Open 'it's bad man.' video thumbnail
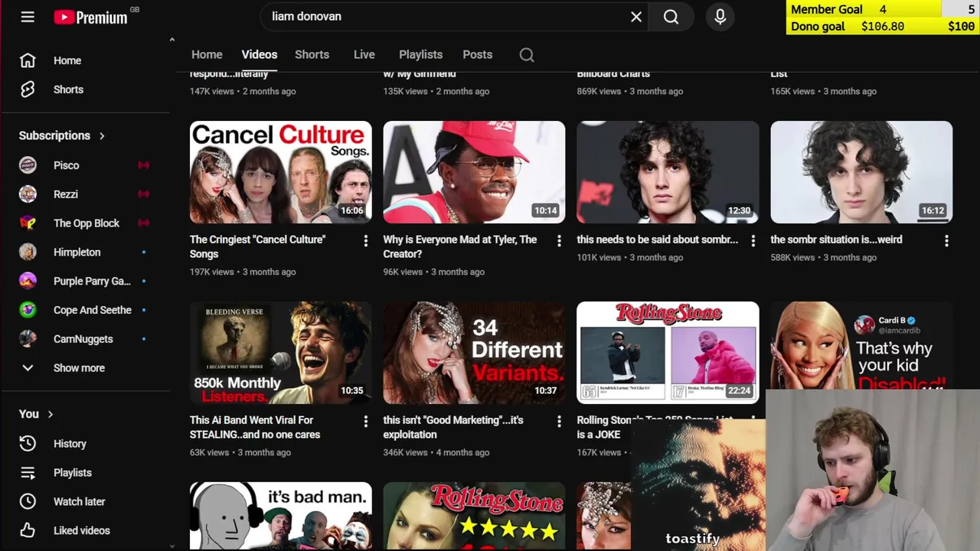Viewport: 980px width, 551px height. pos(280,516)
